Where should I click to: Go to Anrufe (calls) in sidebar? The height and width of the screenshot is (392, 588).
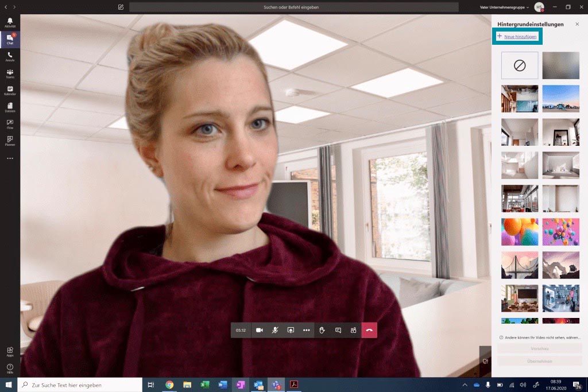(10, 57)
